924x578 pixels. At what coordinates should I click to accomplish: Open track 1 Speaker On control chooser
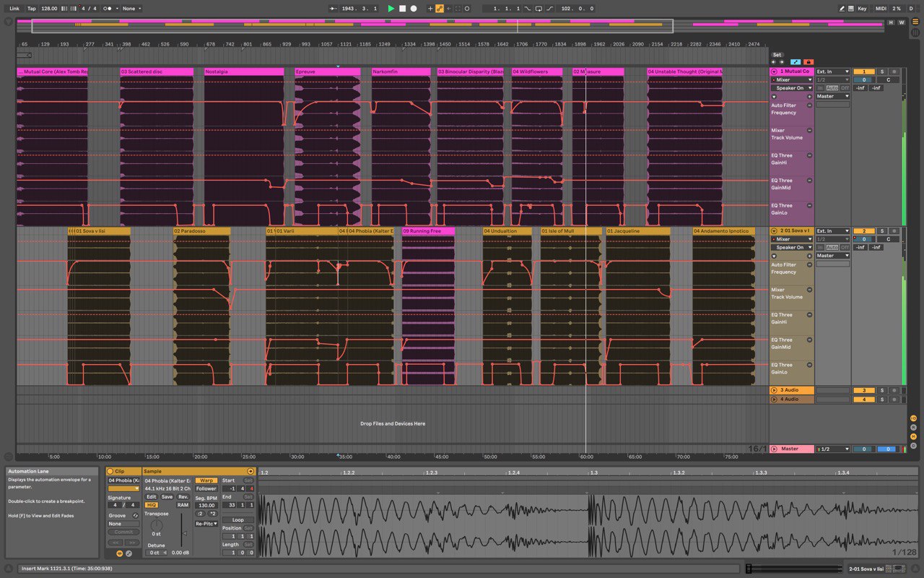792,88
